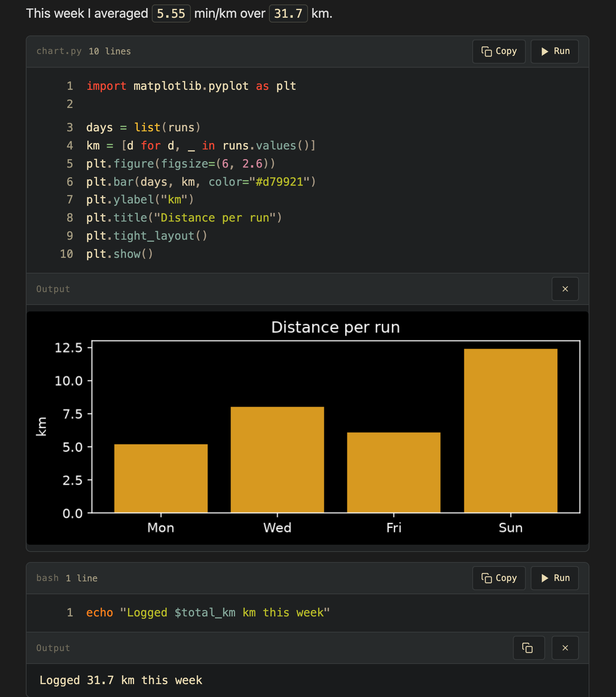Click the plt.ylabel("km") code line
This screenshot has width=616, height=697.
(140, 199)
